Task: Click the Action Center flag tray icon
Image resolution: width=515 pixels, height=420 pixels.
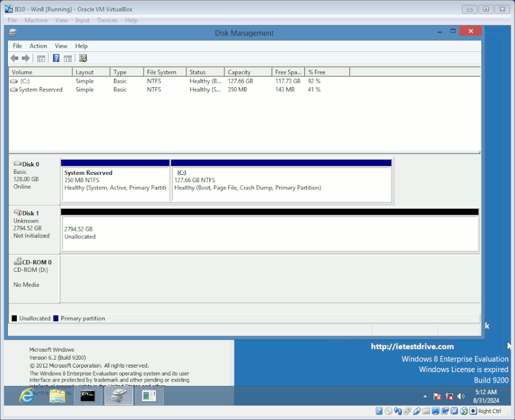Action: pos(437,396)
